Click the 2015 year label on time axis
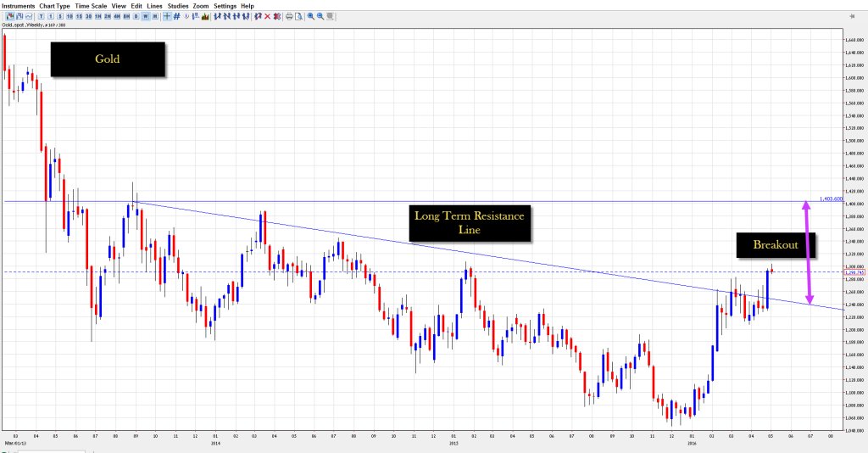 [453, 443]
